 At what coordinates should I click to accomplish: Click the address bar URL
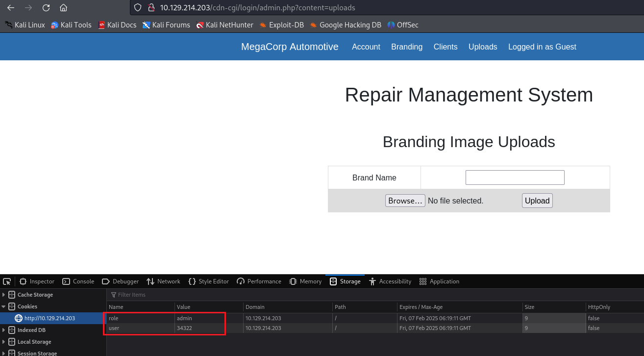pyautogui.click(x=257, y=8)
